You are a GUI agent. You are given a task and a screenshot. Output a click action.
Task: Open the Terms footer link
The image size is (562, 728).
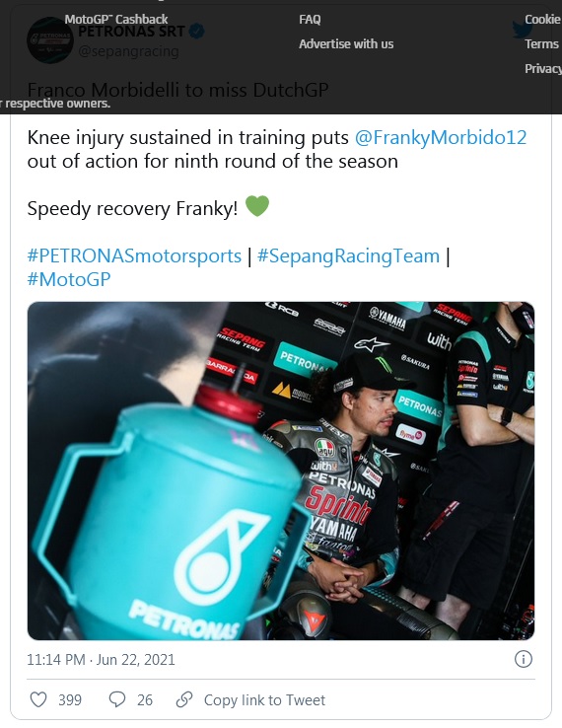point(541,43)
